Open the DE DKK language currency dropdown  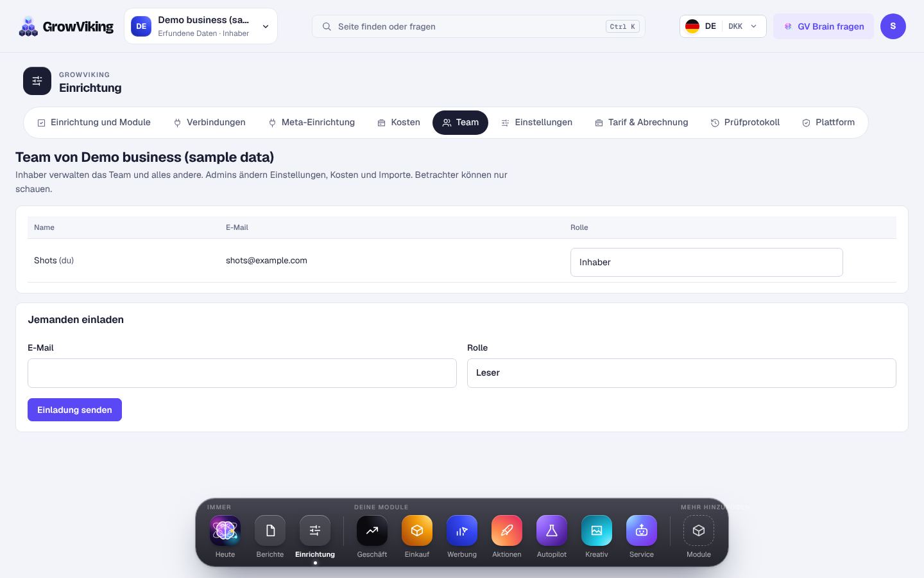tap(723, 26)
